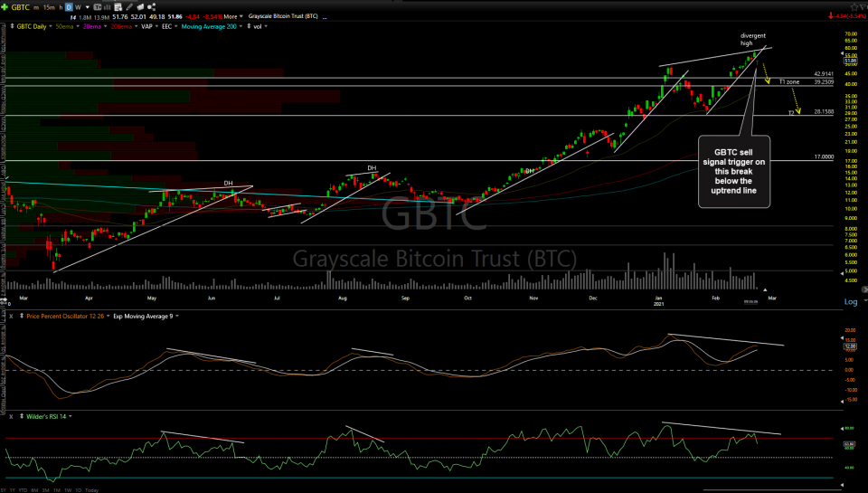
Task: Click the -4.84 (-8.54%) change in top right
Action: [x=847, y=16]
